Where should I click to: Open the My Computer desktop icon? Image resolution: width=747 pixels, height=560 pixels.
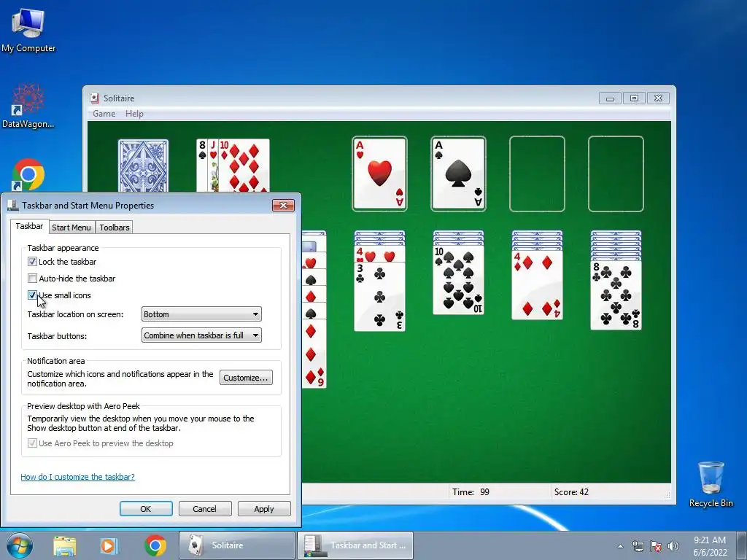tap(28, 30)
